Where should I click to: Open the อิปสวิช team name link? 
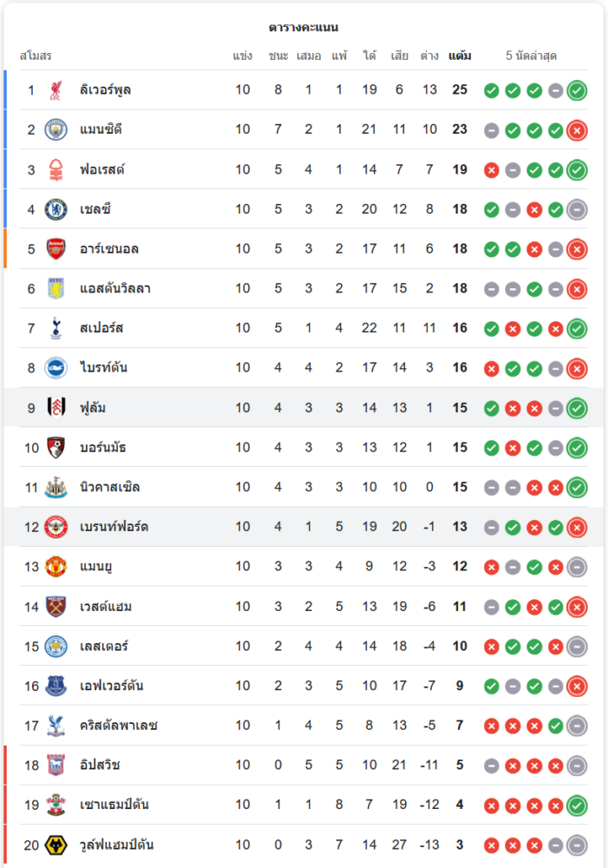100,765
